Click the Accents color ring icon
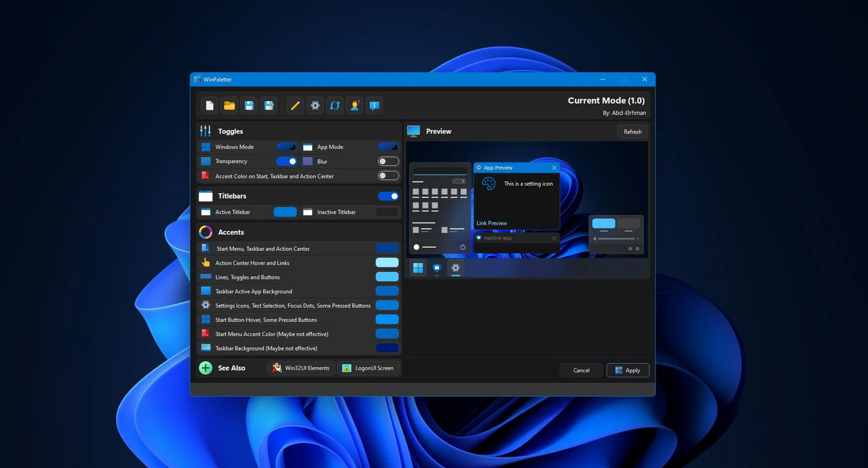868x468 pixels. coord(205,232)
